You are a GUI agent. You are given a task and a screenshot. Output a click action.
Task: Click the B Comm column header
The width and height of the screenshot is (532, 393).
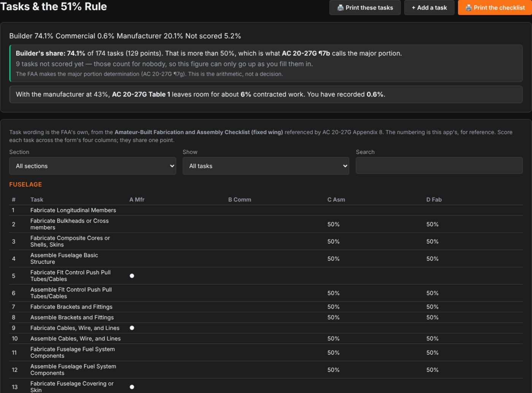pyautogui.click(x=240, y=200)
